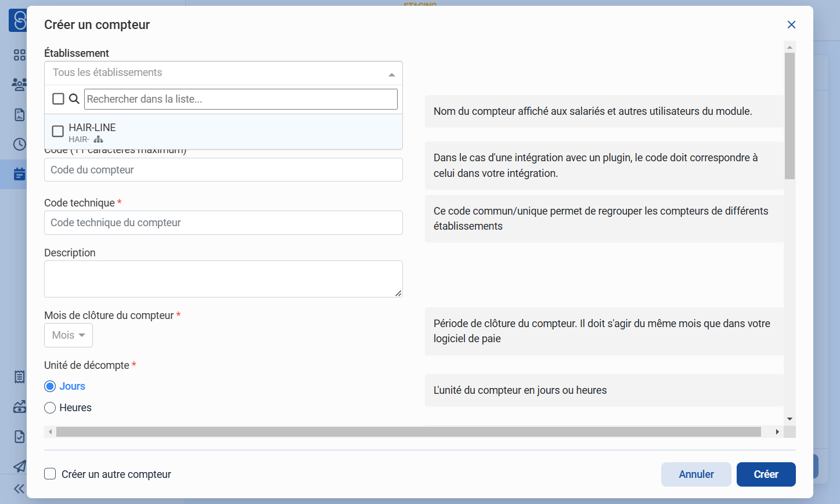Click the dialog's vertical scrollbar thumb
Viewport: 840px width, 504px height.
(789, 116)
